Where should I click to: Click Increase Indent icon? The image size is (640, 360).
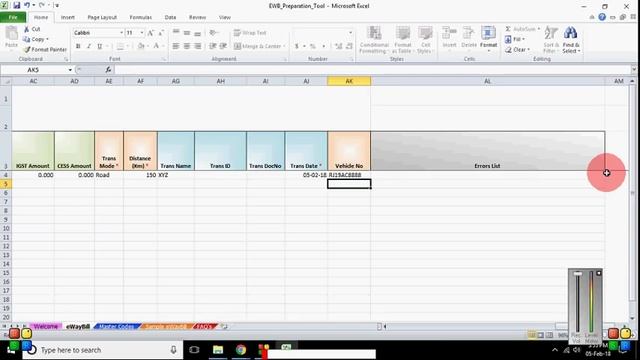click(223, 46)
